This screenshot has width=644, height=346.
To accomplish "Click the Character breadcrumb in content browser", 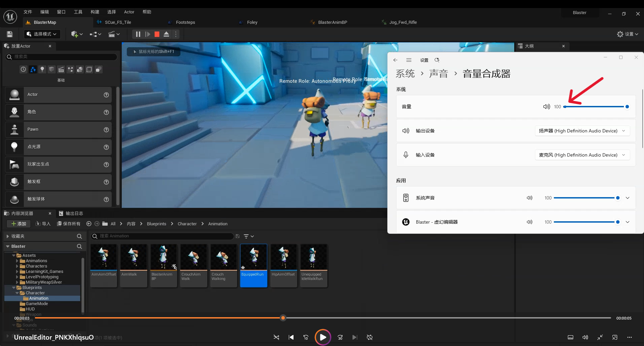I will click(187, 224).
